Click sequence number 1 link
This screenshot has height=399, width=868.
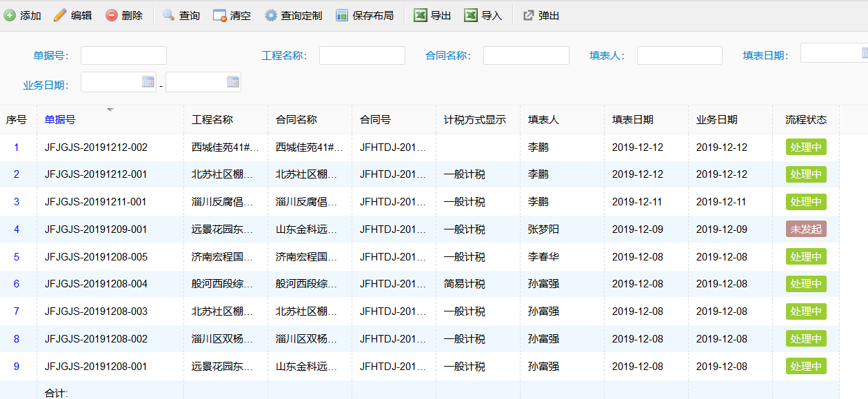pyautogui.click(x=17, y=147)
